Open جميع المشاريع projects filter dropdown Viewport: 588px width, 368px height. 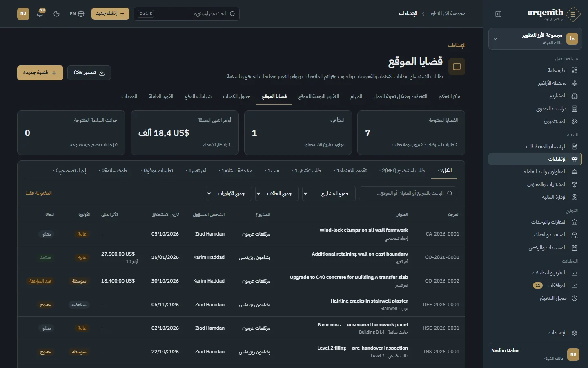[329, 193]
